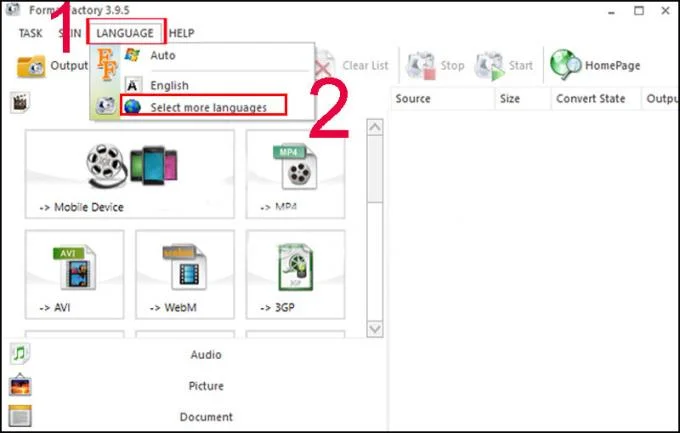Click the Document category icon
680x433 pixels.
click(x=20, y=416)
